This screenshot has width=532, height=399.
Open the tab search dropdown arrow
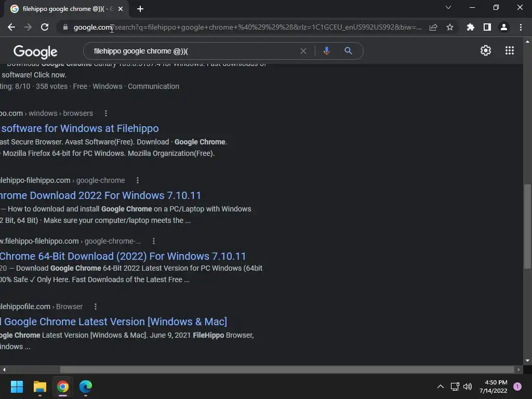click(x=448, y=7)
